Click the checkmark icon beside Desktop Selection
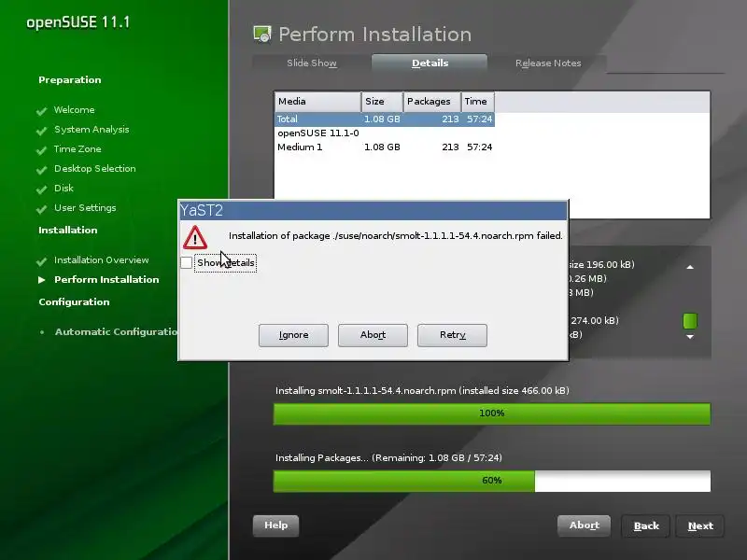This screenshot has height=560, width=747. (42, 170)
